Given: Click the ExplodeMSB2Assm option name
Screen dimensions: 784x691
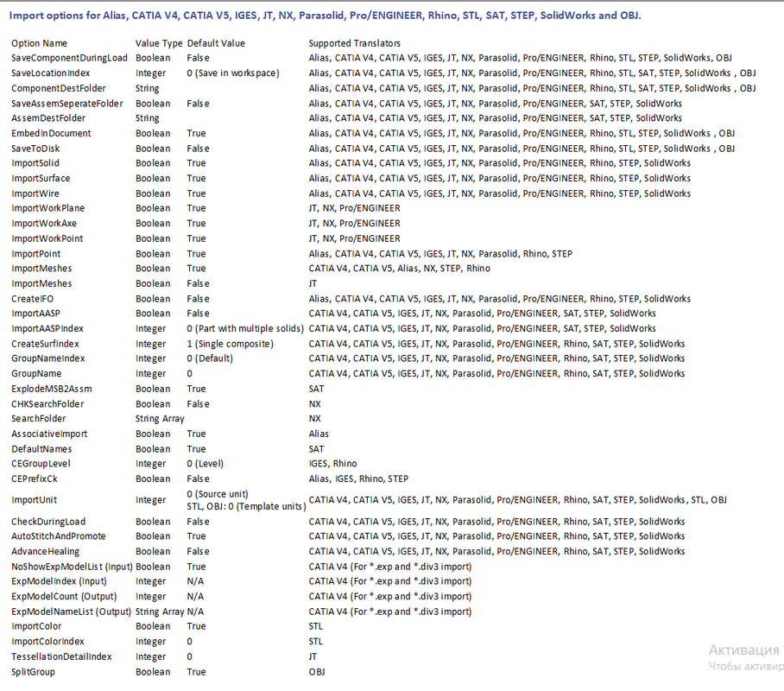Looking at the screenshot, I should (52, 389).
